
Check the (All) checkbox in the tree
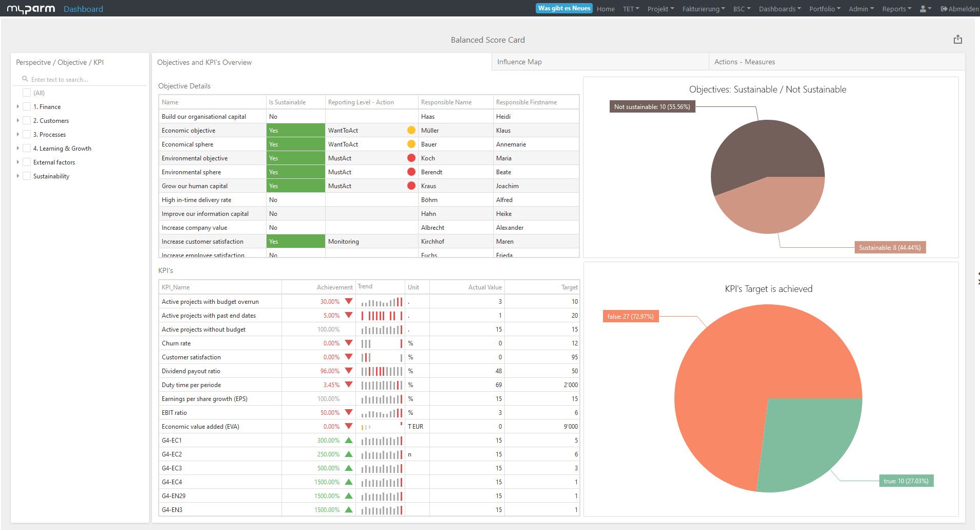(26, 93)
